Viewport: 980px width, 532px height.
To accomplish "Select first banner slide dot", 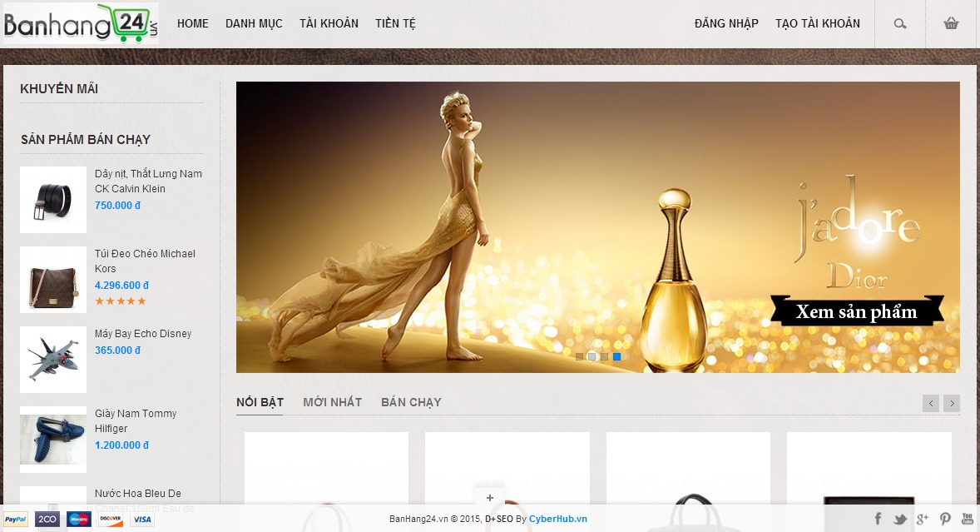I will tap(579, 357).
